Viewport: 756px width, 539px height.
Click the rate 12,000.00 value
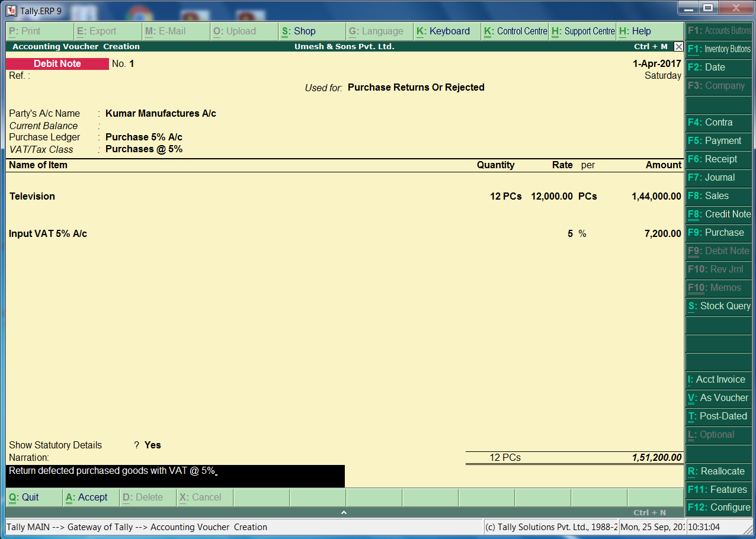tap(552, 197)
